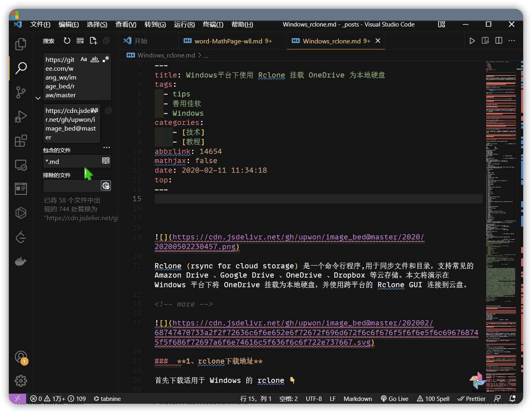Open the Accounts menu in activity bar
The image size is (532, 413).
click(x=21, y=357)
